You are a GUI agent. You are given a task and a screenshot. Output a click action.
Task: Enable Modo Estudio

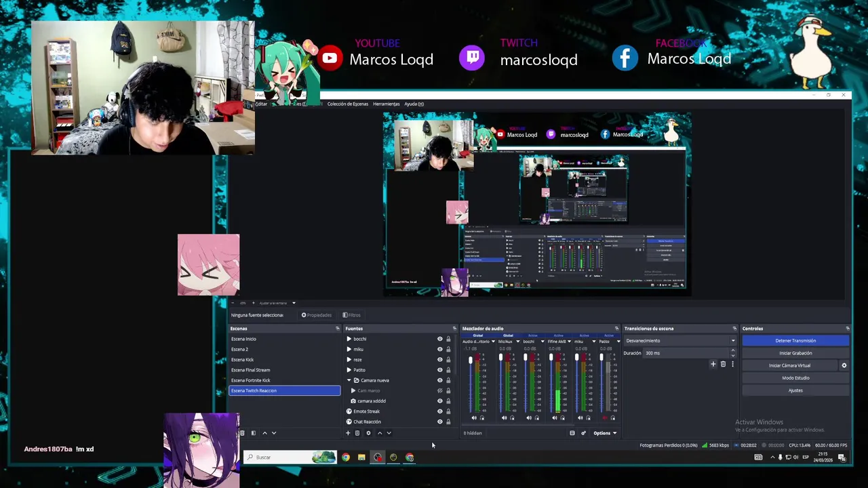pos(795,378)
